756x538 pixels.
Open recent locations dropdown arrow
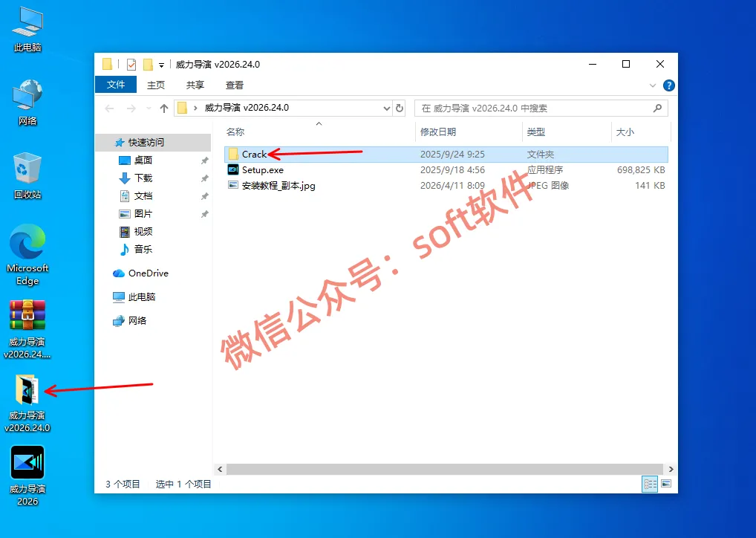[x=149, y=108]
